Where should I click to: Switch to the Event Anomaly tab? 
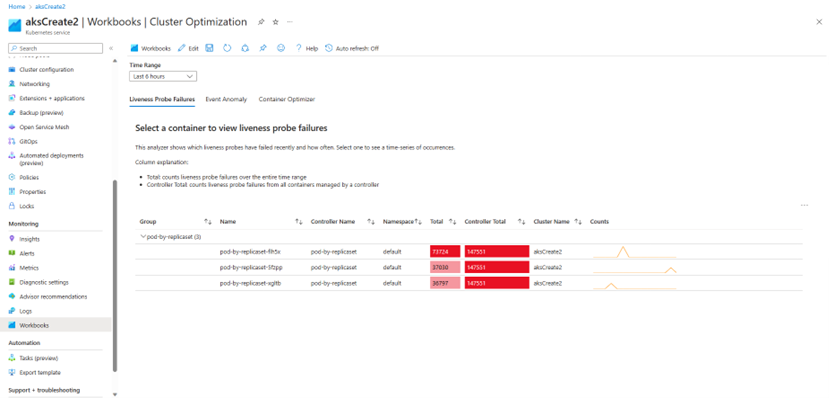(226, 99)
